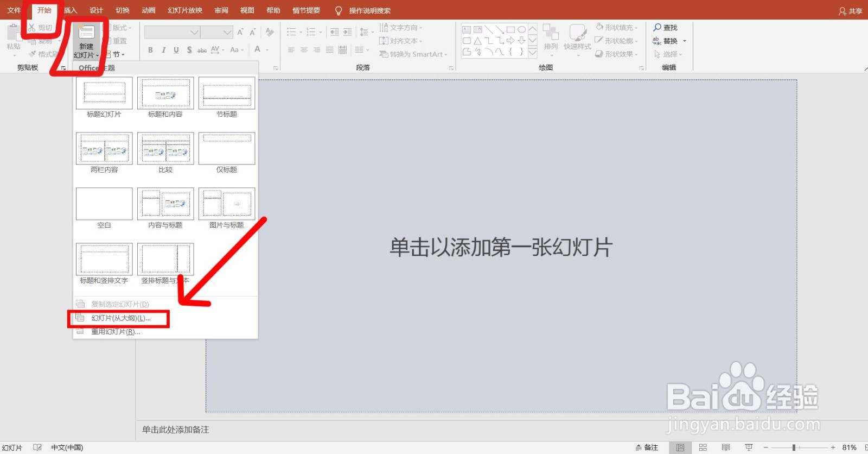Choose 幻灯片(从大纲) menu entry
The image size is (868, 454).
tap(165, 318)
